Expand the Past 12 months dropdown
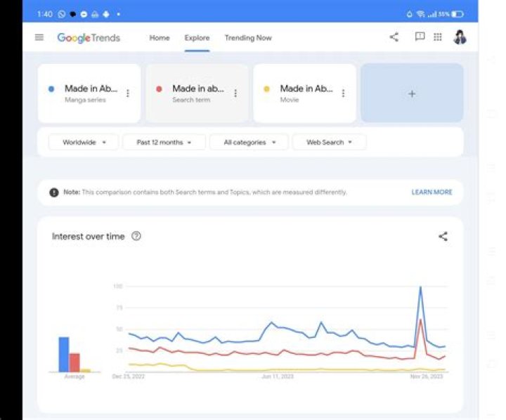This screenshot has width=506, height=420. click(164, 143)
